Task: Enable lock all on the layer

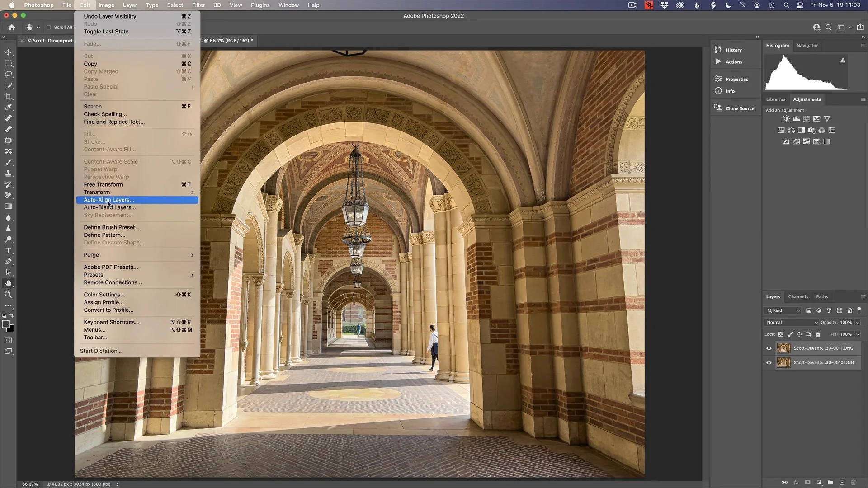Action: point(818,334)
